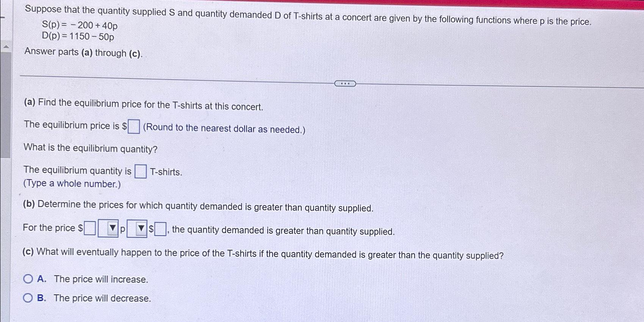Select radio option B, The price will decrease

28,298
